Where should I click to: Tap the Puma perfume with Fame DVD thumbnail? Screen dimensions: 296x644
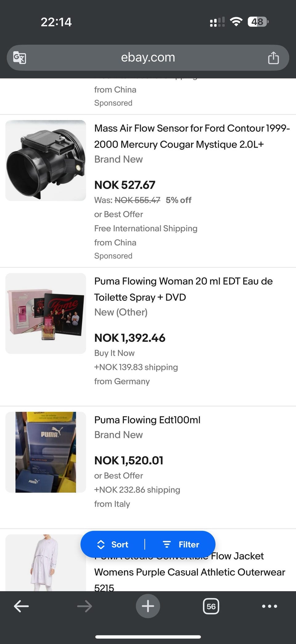click(46, 313)
